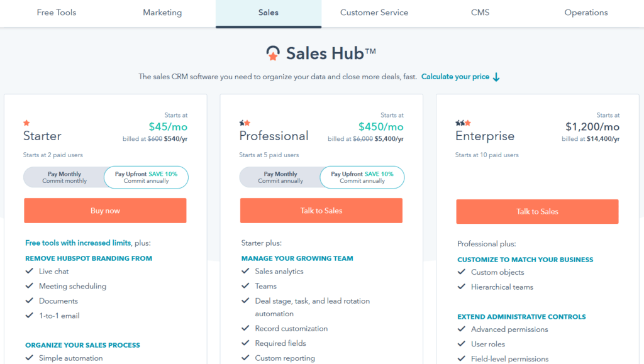Click the billed at $5,400/yr text
This screenshot has height=364, width=644.
365,139
